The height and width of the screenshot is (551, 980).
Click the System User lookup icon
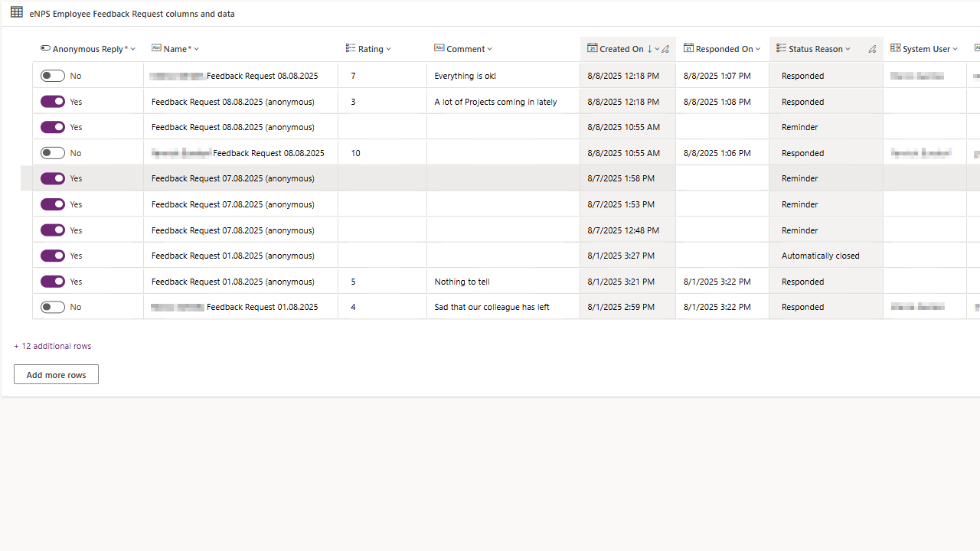tap(895, 48)
